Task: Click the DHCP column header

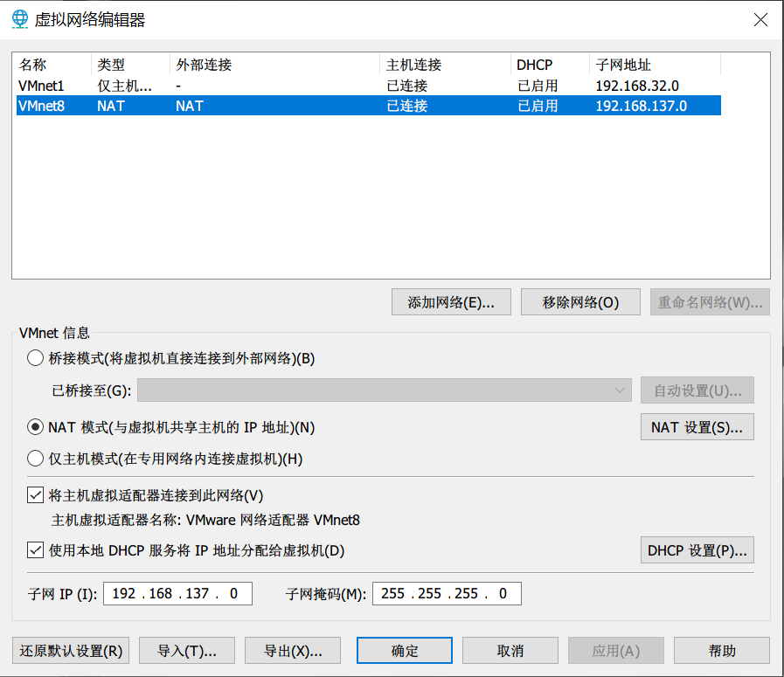Action: point(550,65)
